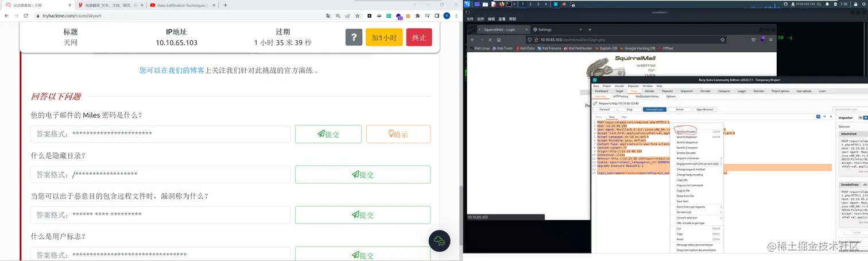Open the Chrome three-dot menu
Image resolution: width=868 pixels, height=261 pixels.
click(x=456, y=16)
